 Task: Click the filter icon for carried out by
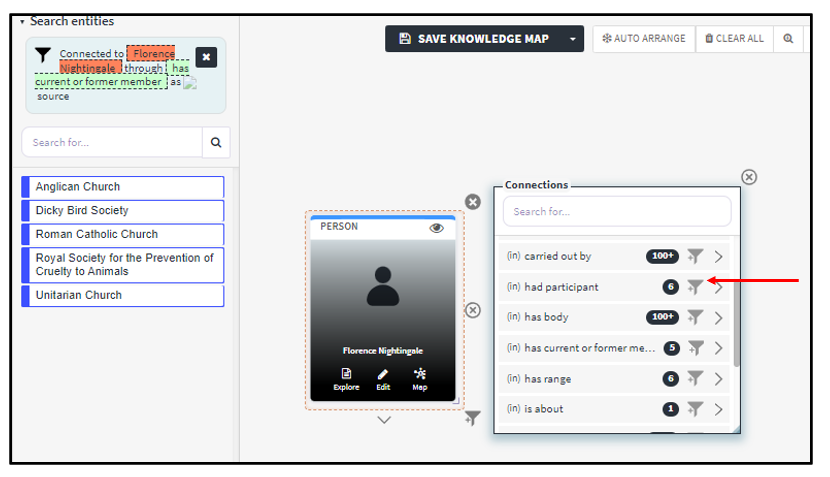point(695,257)
